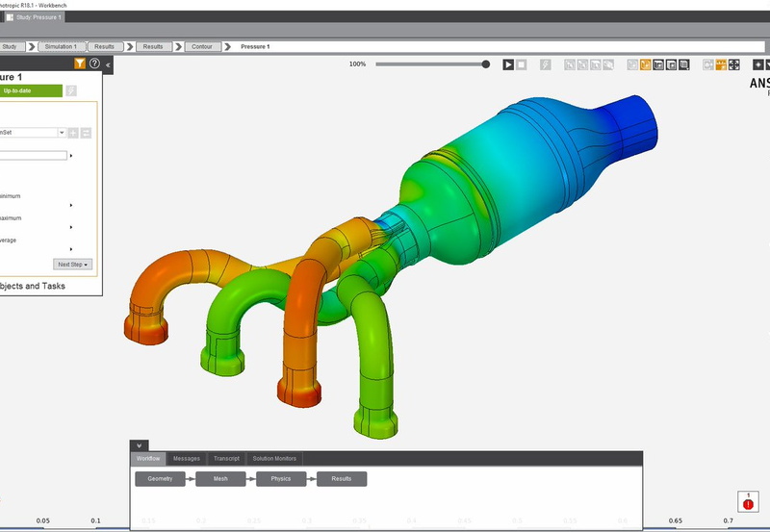Viewport: 770px width, 532px height.
Task: Open the location set dropdown
Action: coord(62,133)
